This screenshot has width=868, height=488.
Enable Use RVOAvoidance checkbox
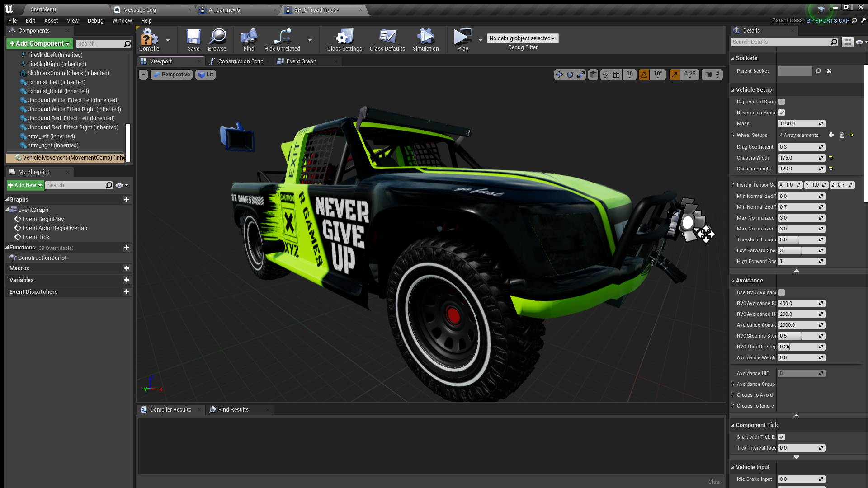click(782, 292)
